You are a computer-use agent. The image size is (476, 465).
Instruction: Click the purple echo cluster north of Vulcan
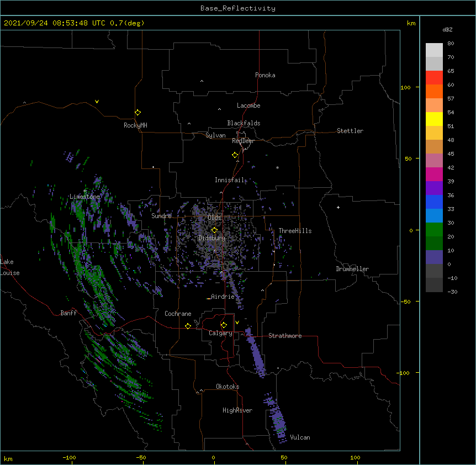coord(276,418)
